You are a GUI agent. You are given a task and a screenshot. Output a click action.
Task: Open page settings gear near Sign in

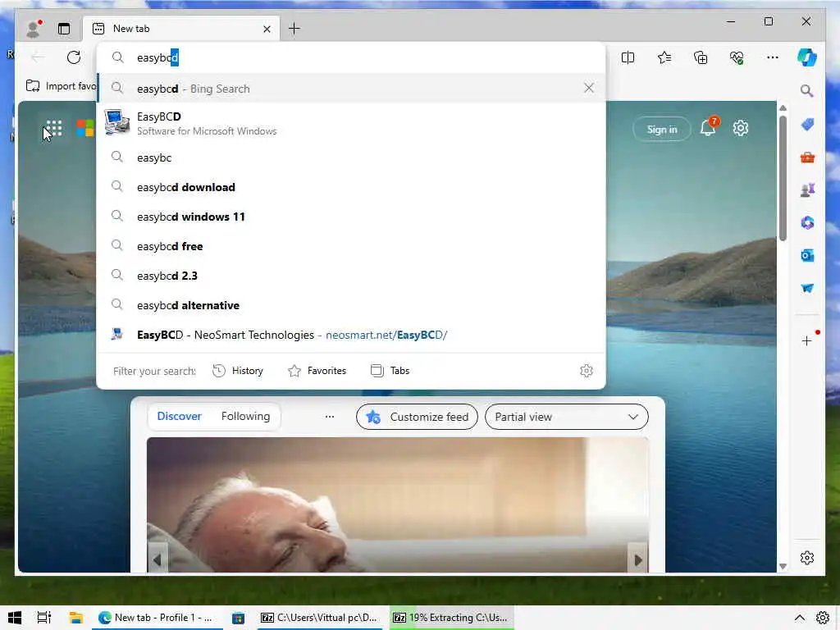tap(741, 129)
